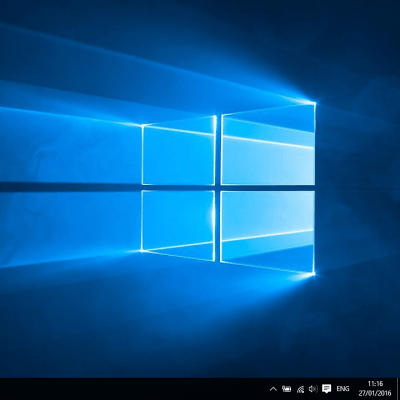Show hidden system tray icons chevron

tap(273, 389)
